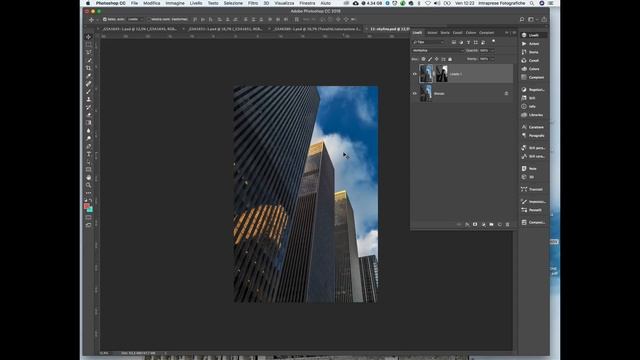Toggle the auto-select checkbox in options bar
Viewport: 640px width, 360px height.
[x=105, y=19]
